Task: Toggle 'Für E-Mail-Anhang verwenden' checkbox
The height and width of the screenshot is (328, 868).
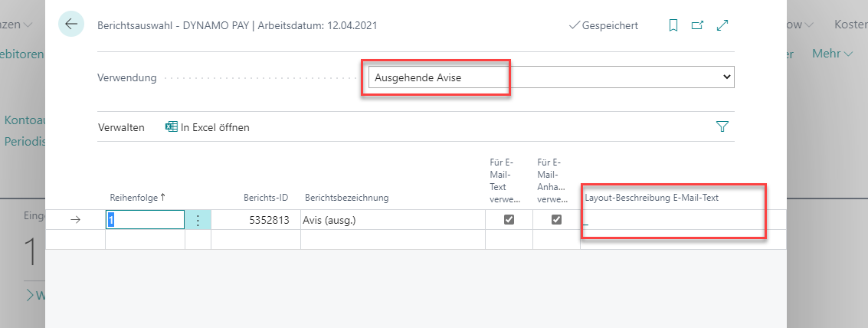Action: (x=556, y=220)
